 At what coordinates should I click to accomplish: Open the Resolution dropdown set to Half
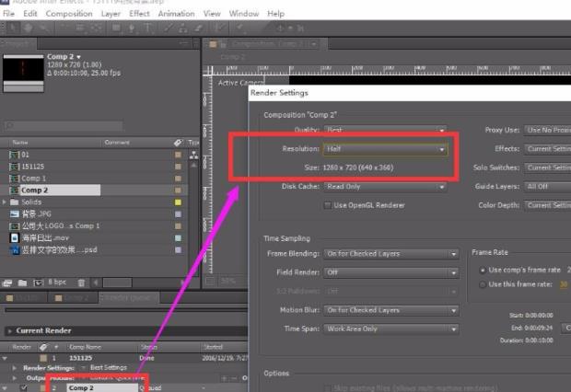coord(385,148)
